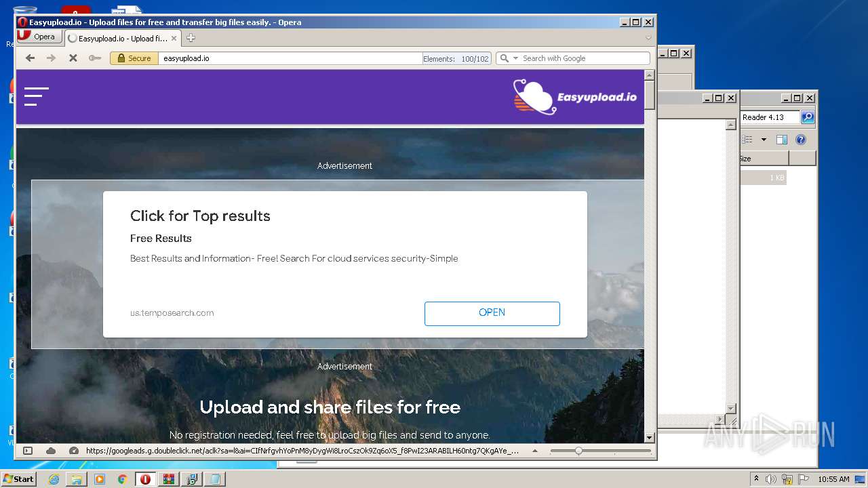
Task: Click the Secure padlock badge
Action: click(x=134, y=58)
